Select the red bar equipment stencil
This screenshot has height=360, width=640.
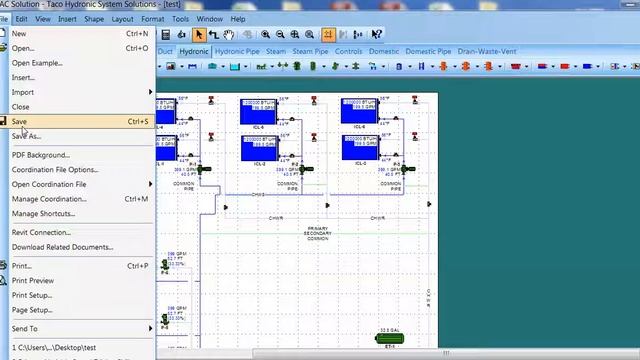click(x=565, y=66)
